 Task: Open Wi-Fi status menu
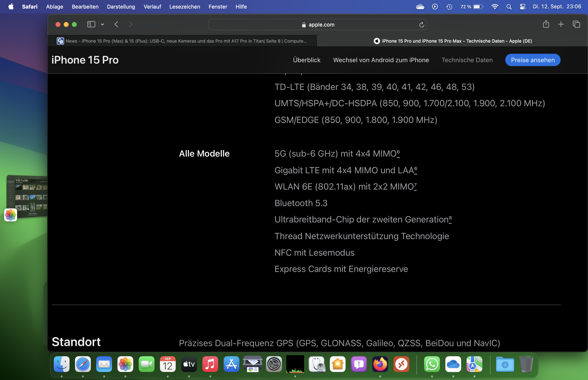(x=495, y=7)
